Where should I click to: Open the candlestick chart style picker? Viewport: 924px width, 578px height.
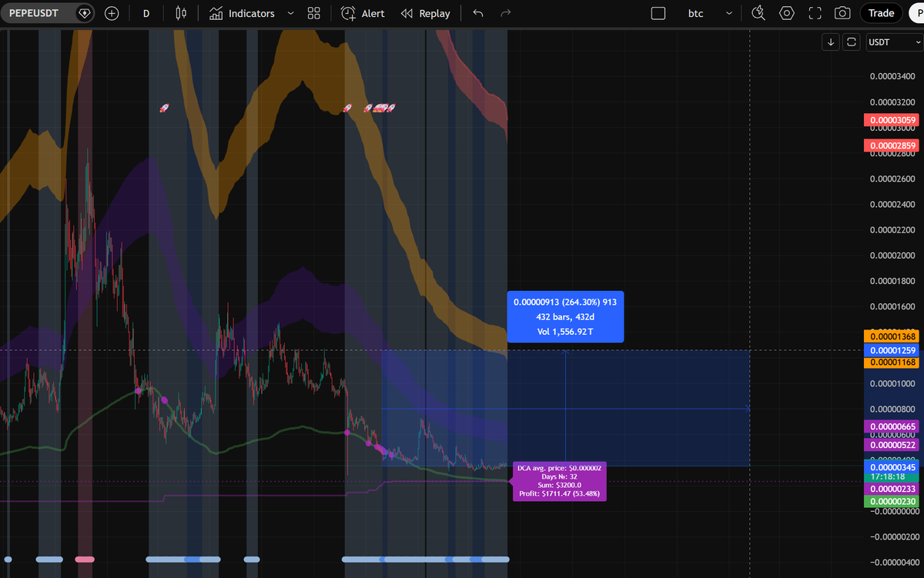[181, 13]
